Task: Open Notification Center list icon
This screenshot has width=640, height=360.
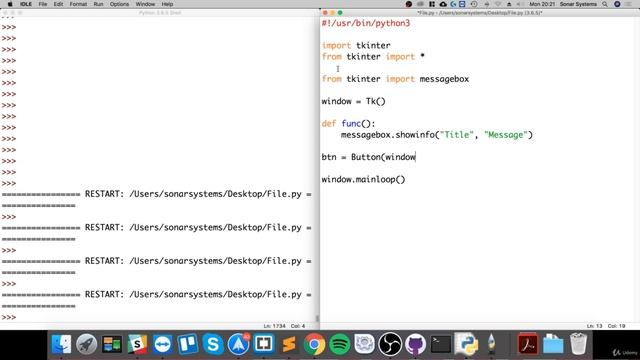Action: point(629,4)
